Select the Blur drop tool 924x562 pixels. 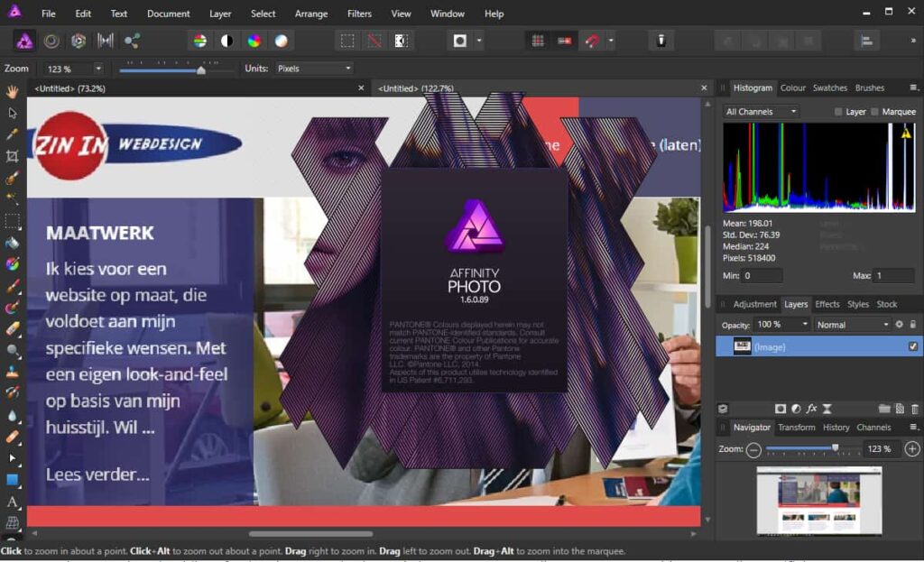click(x=12, y=415)
